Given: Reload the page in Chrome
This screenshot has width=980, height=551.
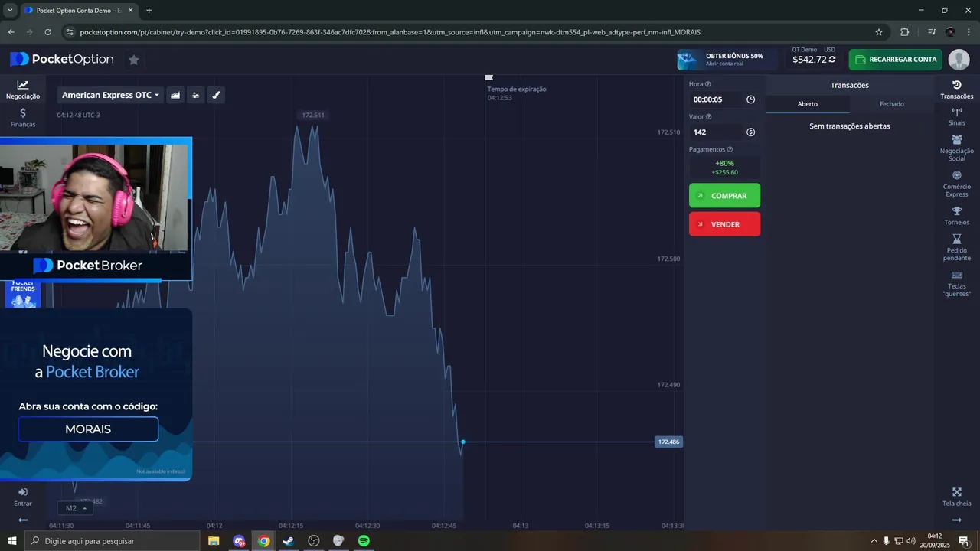Looking at the screenshot, I should click(x=47, y=32).
